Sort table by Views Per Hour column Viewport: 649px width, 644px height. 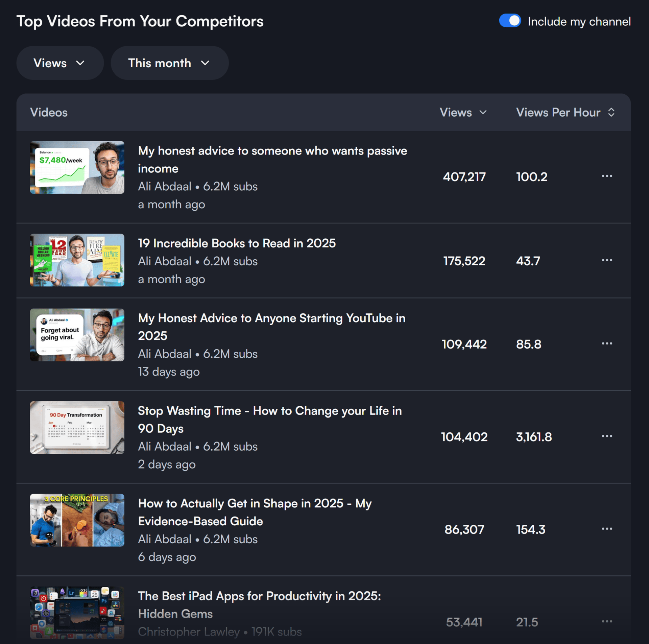565,112
